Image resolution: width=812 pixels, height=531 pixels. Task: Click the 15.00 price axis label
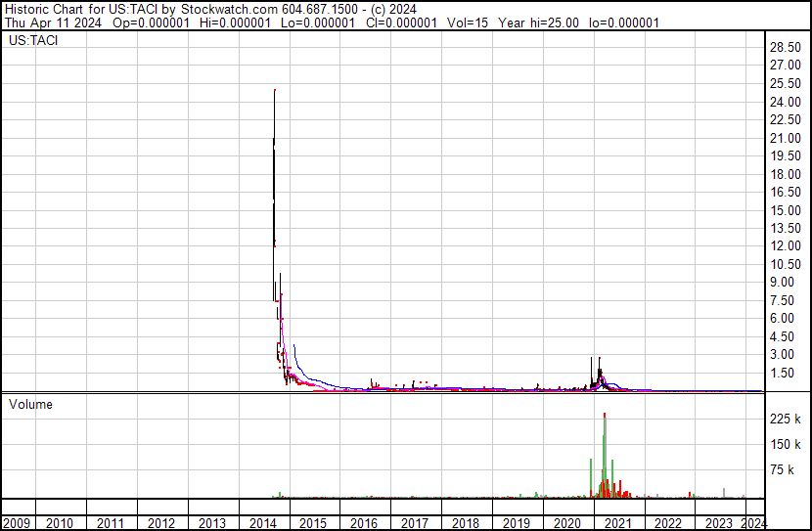tap(786, 210)
